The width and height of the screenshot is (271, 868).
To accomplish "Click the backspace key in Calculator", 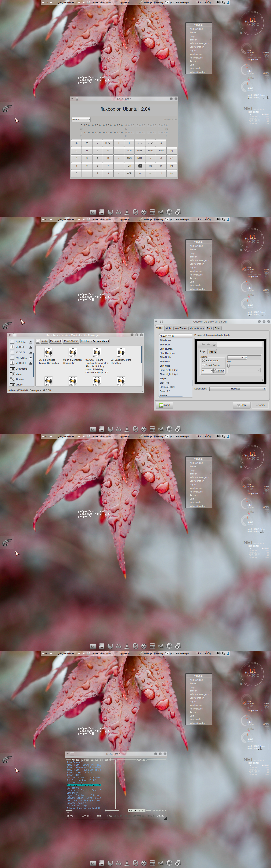I will coord(140,166).
